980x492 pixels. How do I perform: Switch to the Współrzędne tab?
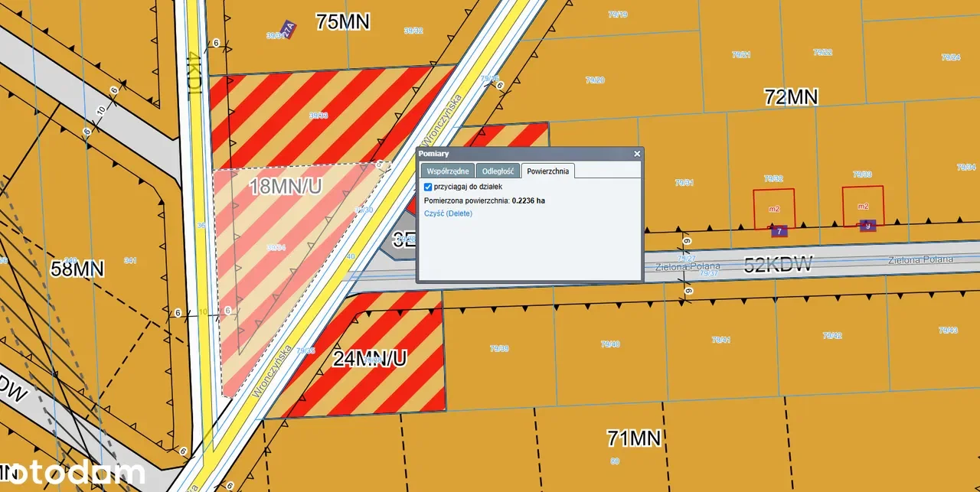tap(447, 171)
